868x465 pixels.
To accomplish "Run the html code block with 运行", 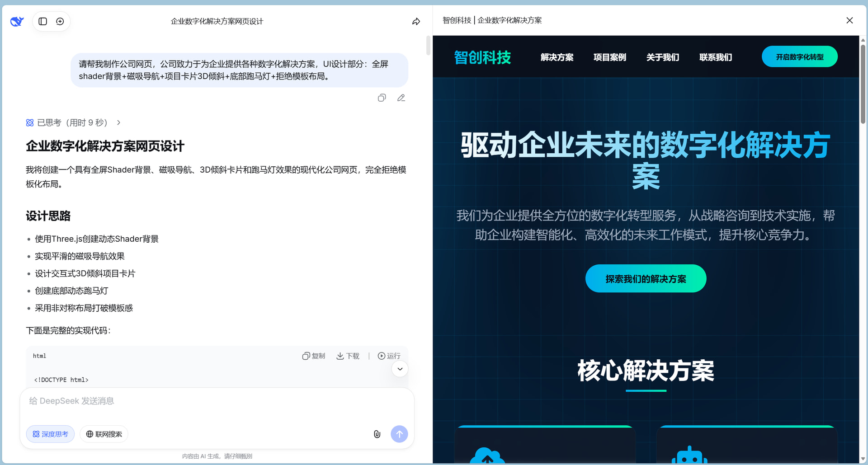I will click(389, 356).
